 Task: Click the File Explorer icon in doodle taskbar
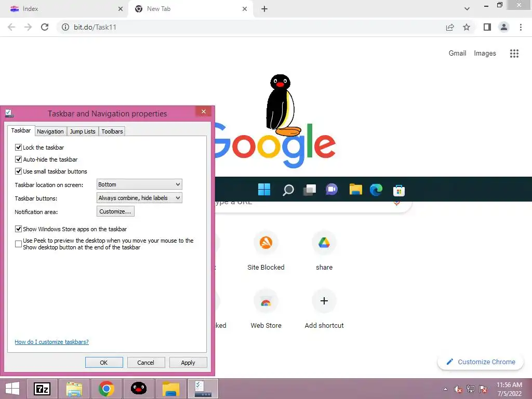[355, 189]
